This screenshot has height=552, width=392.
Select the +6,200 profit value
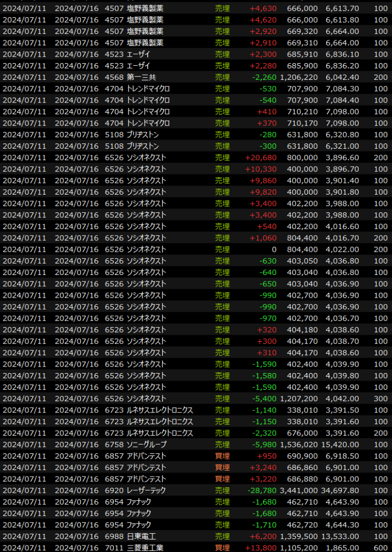[264, 536]
